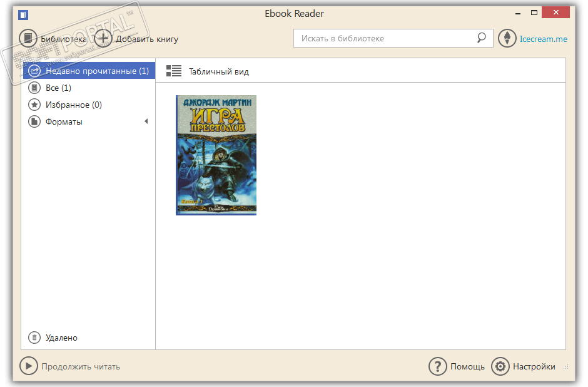Click the 'Форматы' sidebar item
Image resolution: width=588 pixels, height=387 pixels.
(x=89, y=121)
